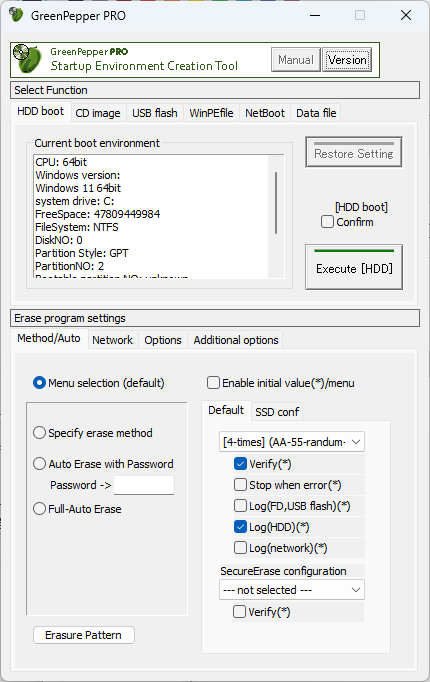Image resolution: width=430 pixels, height=682 pixels.
Task: Uncheck the Log(HDD)(*) option
Action: [x=240, y=527]
